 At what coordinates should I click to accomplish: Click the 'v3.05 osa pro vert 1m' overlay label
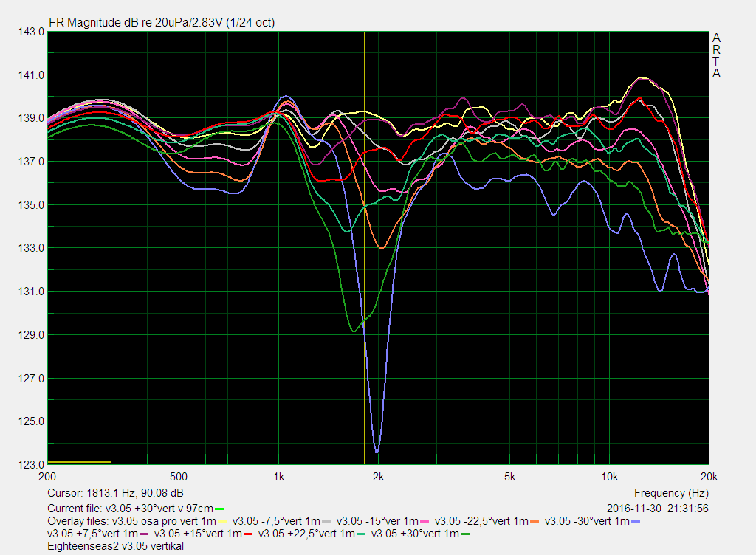164,521
